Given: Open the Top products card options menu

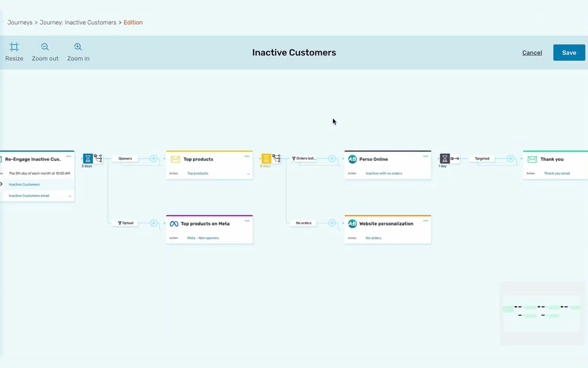Looking at the screenshot, I should (247, 156).
